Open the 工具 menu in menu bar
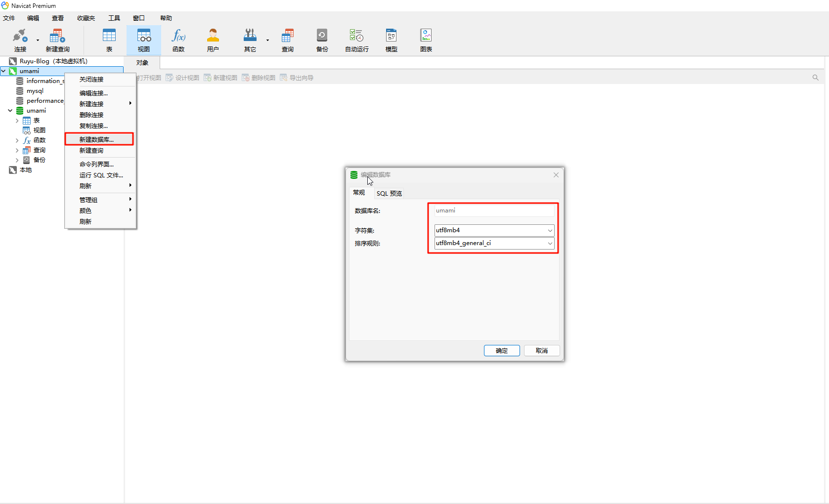 pos(114,18)
